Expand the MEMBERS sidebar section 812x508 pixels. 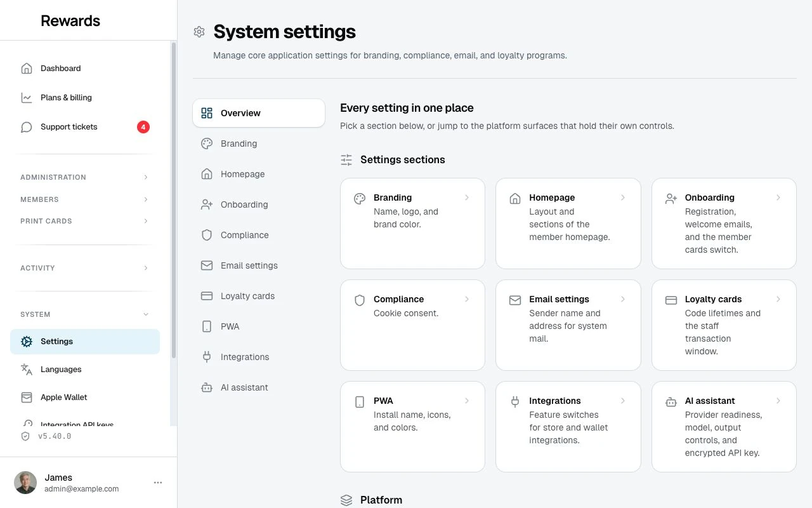(85, 199)
